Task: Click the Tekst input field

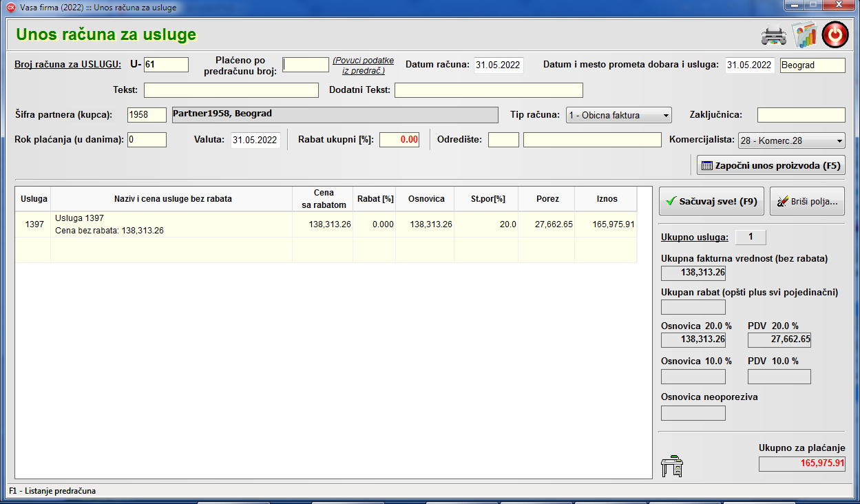Action: pyautogui.click(x=231, y=90)
